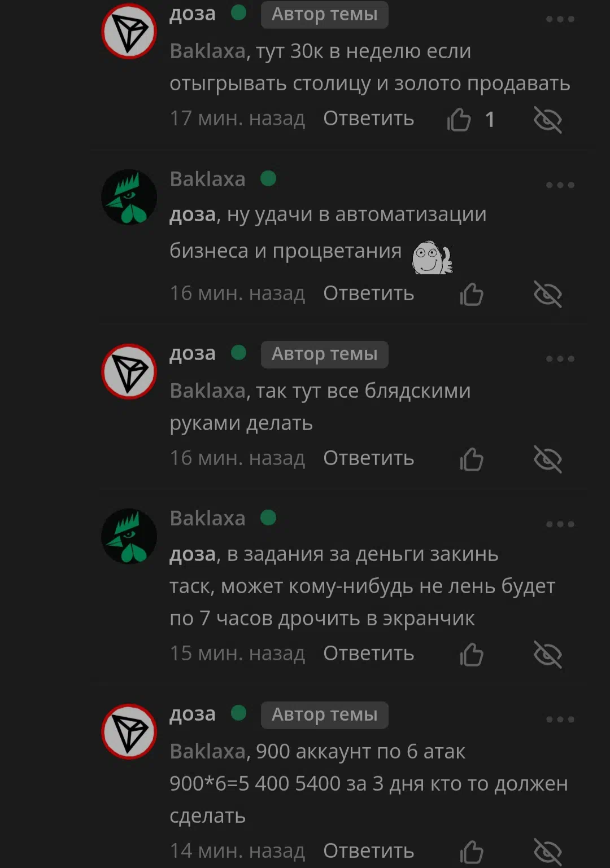Like the comment ending with руками делать
Viewport: 610px width, 868px height.
click(472, 459)
